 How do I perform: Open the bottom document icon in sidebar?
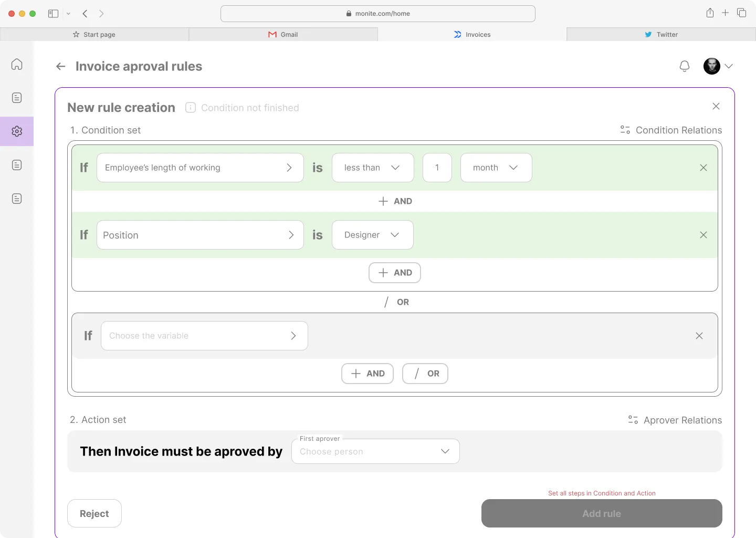(x=17, y=199)
